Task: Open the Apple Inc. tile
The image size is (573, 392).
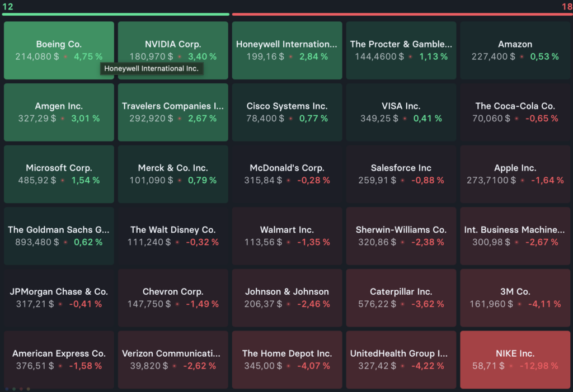Action: (515, 174)
